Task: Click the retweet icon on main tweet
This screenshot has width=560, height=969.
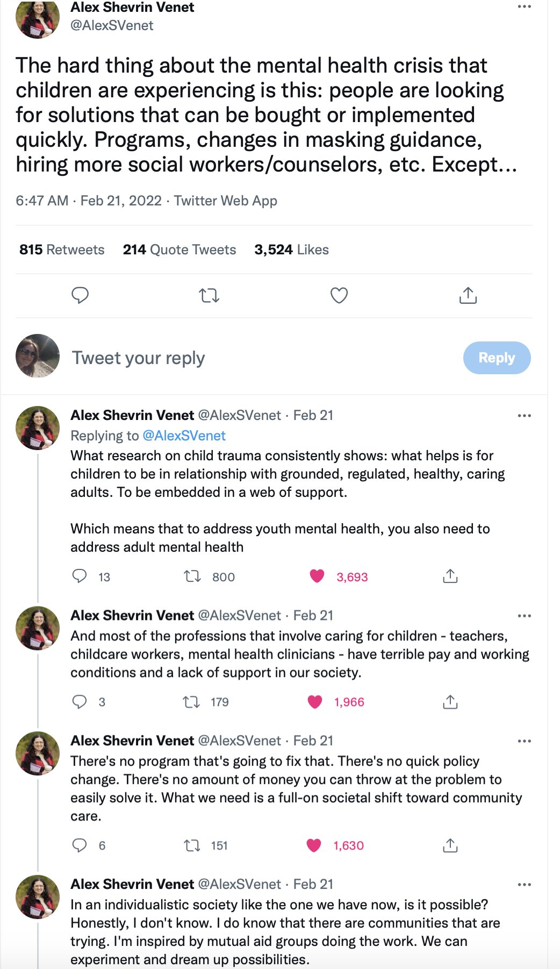Action: point(209,295)
